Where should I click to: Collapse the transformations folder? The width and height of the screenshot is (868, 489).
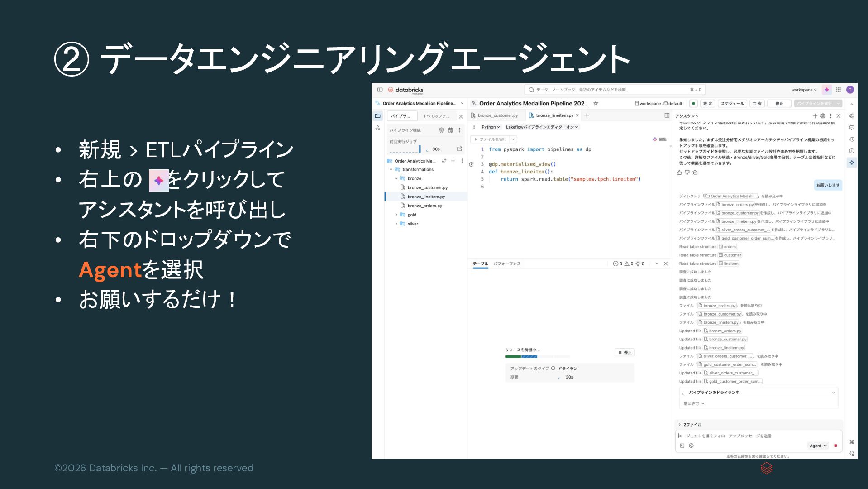tap(391, 170)
